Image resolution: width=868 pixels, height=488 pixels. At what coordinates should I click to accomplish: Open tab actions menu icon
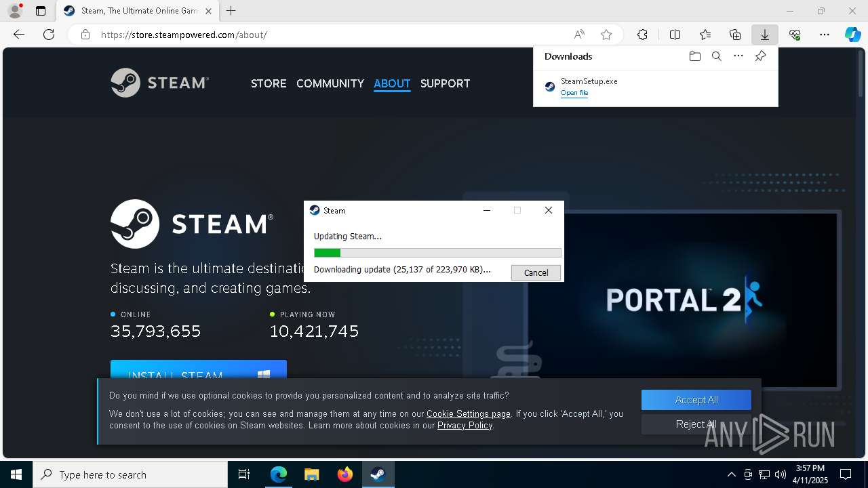coord(41,11)
